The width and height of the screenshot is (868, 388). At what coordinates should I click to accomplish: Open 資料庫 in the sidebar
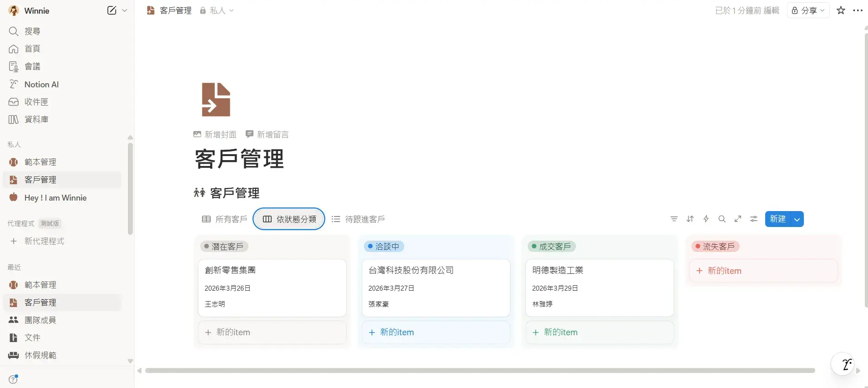click(x=62, y=119)
